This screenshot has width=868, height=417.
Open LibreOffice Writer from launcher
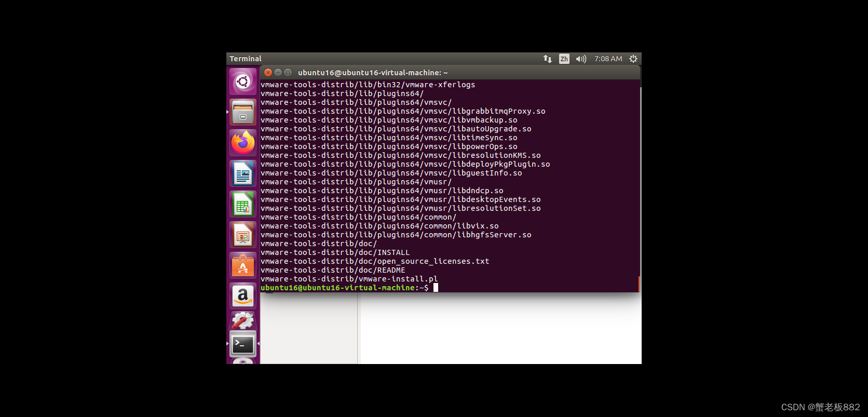[x=243, y=173]
